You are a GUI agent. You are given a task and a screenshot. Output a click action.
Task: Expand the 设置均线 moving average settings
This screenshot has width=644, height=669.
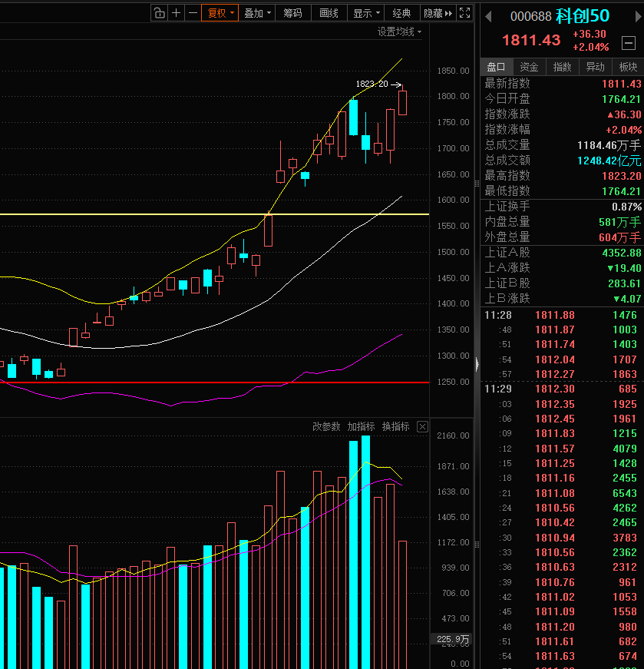point(399,32)
